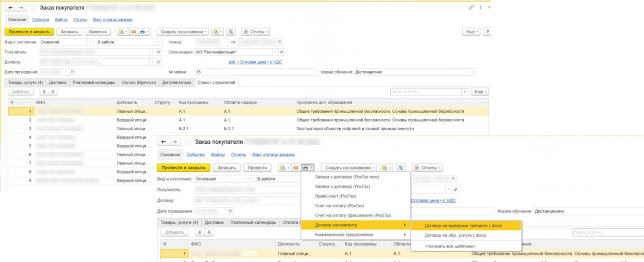This screenshot has width=644, height=262.
Task: Select Счет на оплату (РосГаз) menu item
Action: tap(339, 206)
